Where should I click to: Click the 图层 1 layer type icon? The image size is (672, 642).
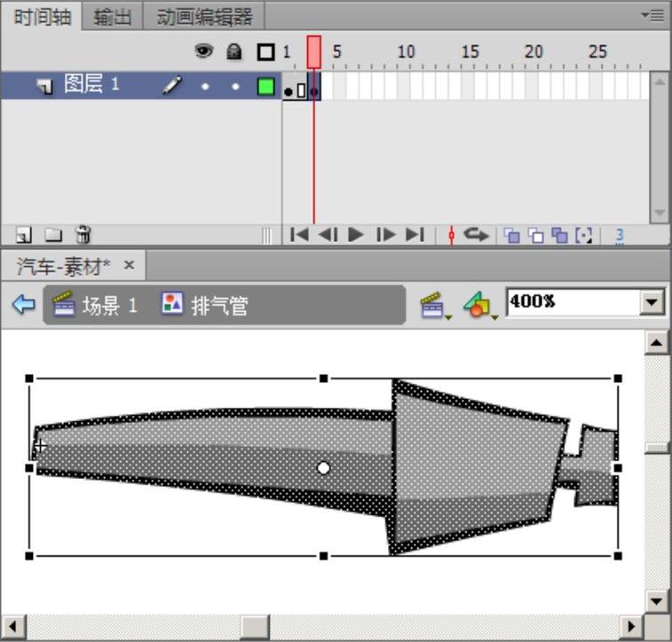[45, 85]
